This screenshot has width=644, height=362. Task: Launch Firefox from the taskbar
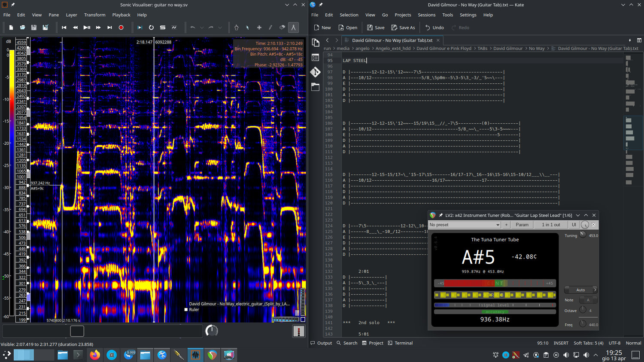coord(95,355)
